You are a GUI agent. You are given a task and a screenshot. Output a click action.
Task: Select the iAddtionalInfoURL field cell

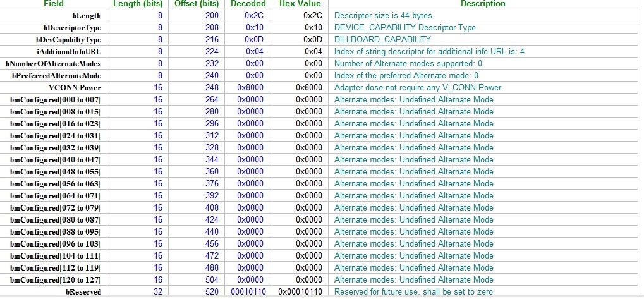pyautogui.click(x=53, y=52)
